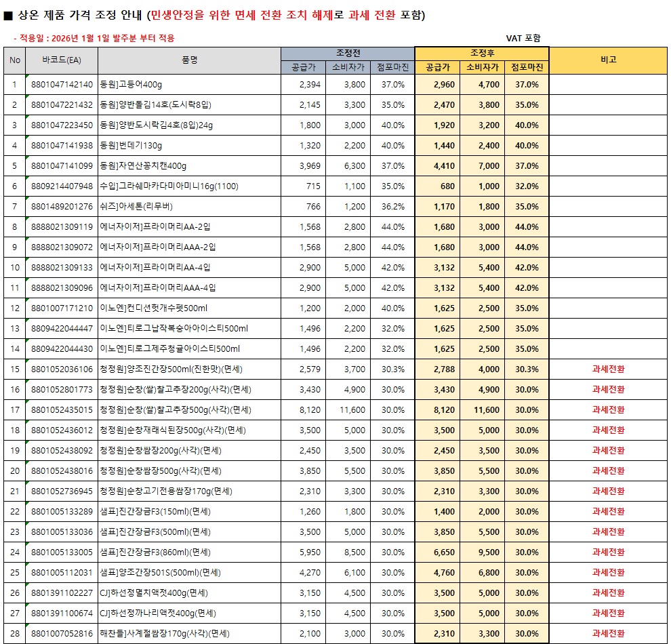Click the 품명 column header
The image size is (671, 644).
tap(189, 60)
